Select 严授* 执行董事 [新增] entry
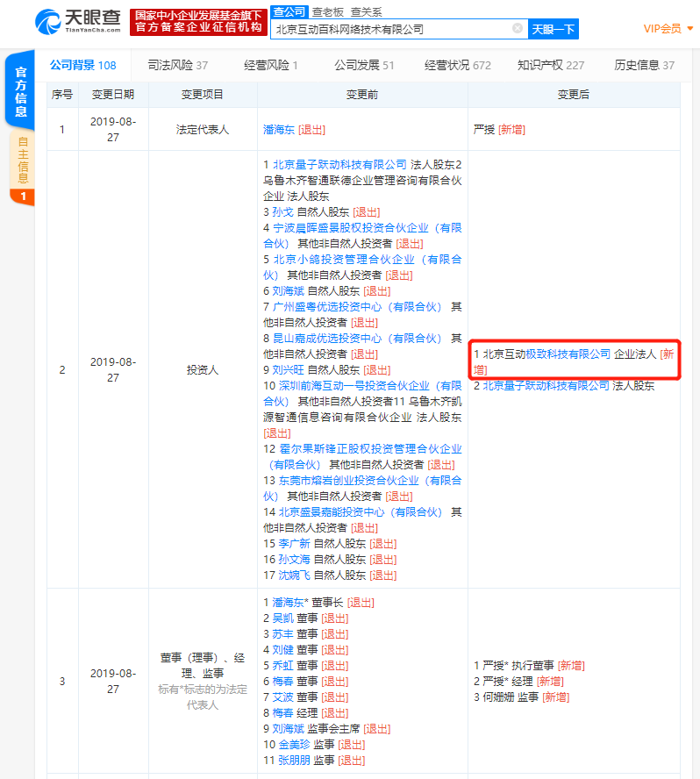The width and height of the screenshot is (700, 779). click(x=529, y=666)
